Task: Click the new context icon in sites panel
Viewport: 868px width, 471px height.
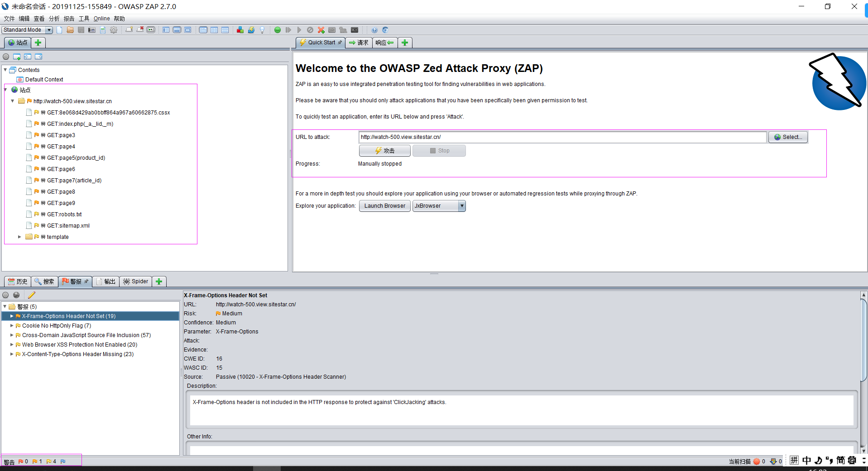Action: [x=17, y=57]
